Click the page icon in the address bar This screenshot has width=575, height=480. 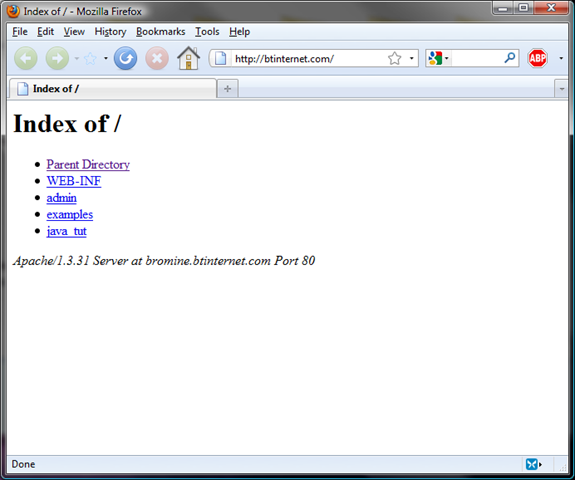click(220, 58)
